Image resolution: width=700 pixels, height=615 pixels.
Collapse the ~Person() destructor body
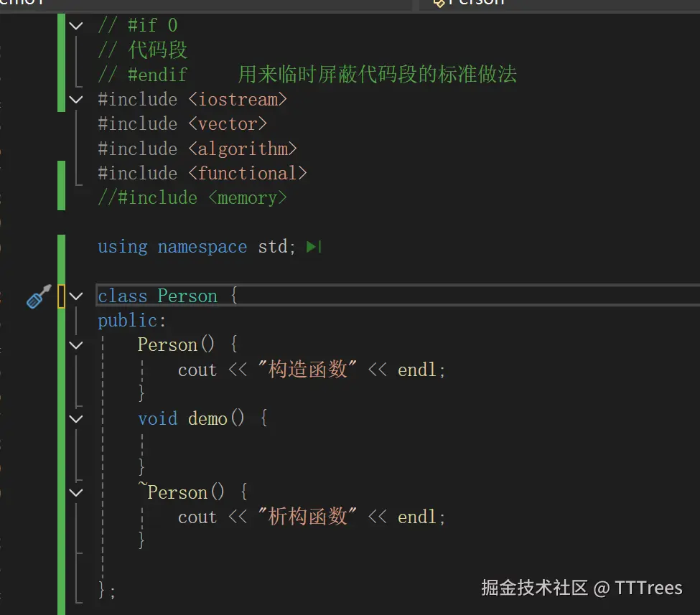pos(76,493)
